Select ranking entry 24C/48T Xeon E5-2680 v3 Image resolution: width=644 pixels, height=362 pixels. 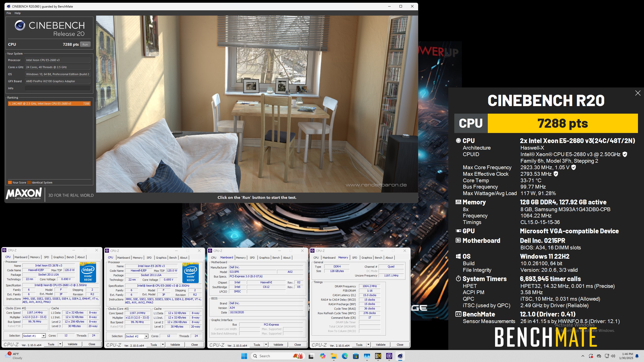(49, 104)
